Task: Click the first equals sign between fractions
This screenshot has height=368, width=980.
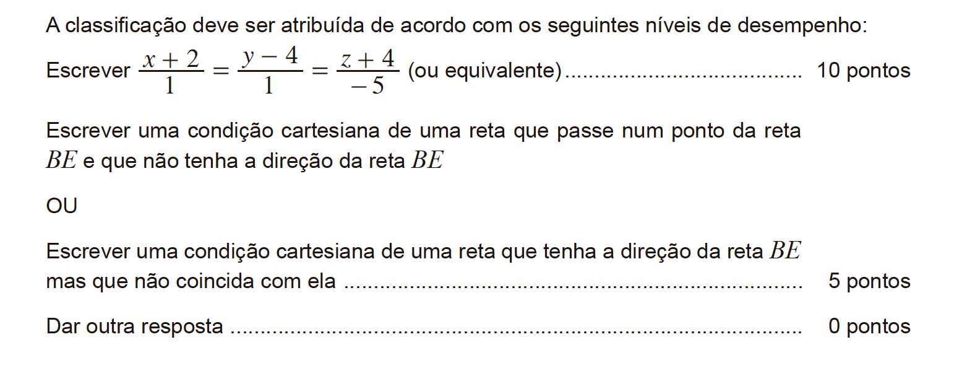Action: click(221, 72)
